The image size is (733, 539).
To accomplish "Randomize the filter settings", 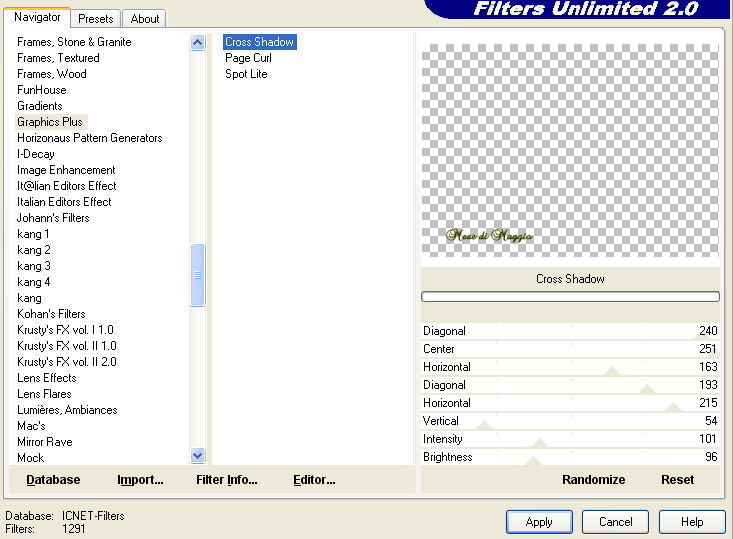I will [x=593, y=480].
